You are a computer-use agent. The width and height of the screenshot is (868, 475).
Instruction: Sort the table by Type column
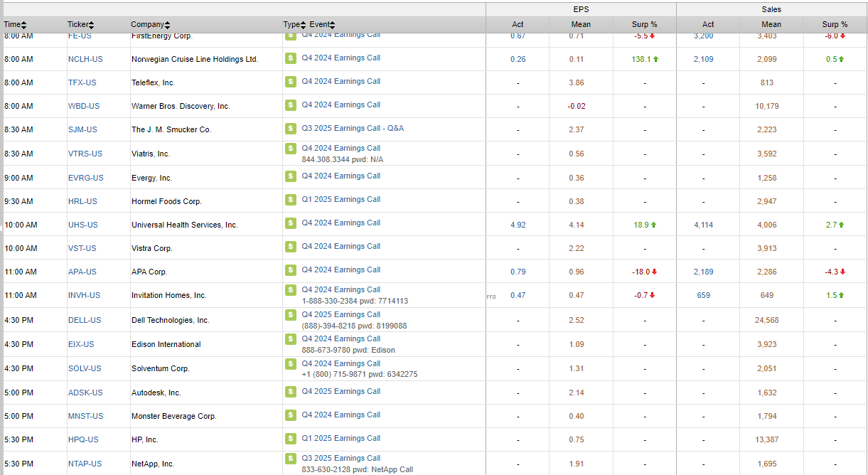pyautogui.click(x=294, y=25)
